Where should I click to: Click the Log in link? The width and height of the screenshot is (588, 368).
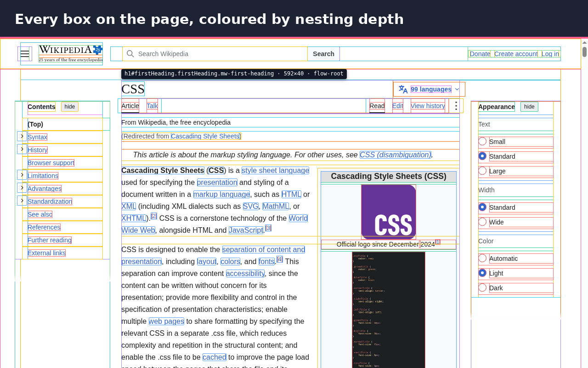pyautogui.click(x=550, y=54)
